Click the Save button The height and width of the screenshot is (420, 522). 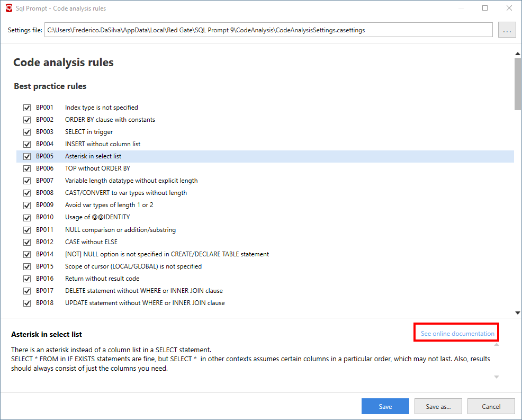tap(385, 406)
